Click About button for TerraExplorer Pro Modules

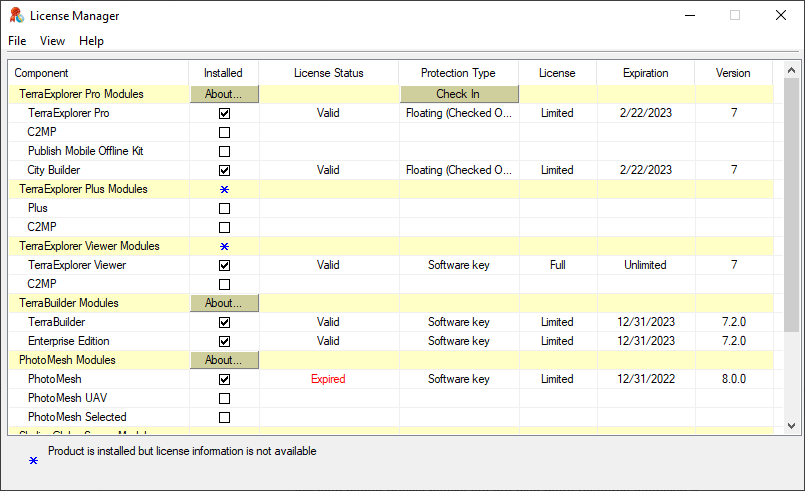pos(224,94)
